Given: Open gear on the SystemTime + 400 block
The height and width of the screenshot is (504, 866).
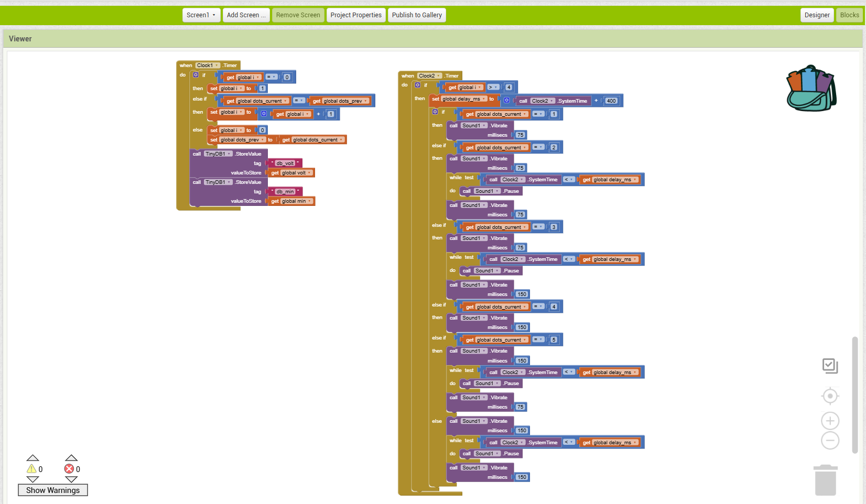Looking at the screenshot, I should pos(507,101).
